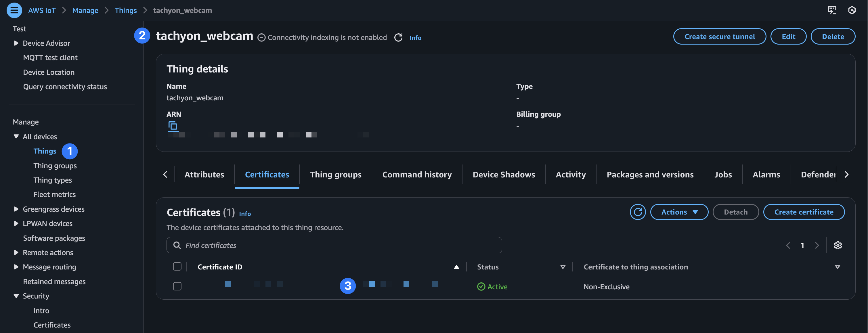
Task: Open the Actions dropdown menu
Action: (x=679, y=212)
